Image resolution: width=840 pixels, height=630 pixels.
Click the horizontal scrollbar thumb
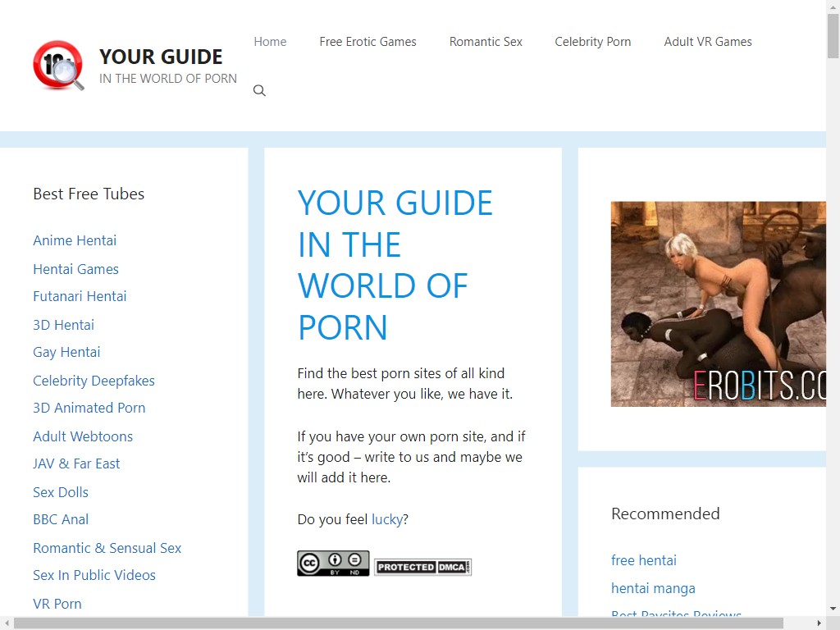tap(399, 623)
